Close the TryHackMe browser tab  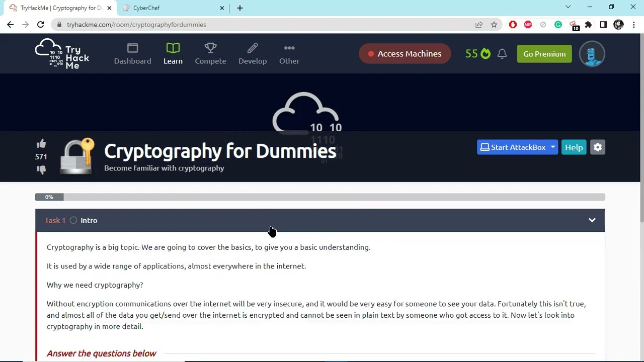pos(109,8)
